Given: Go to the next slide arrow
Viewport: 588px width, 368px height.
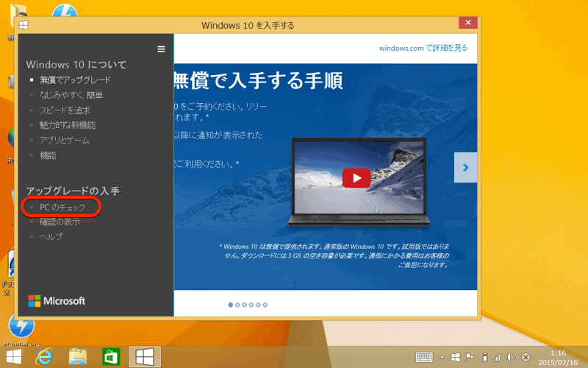Looking at the screenshot, I should point(465,168).
